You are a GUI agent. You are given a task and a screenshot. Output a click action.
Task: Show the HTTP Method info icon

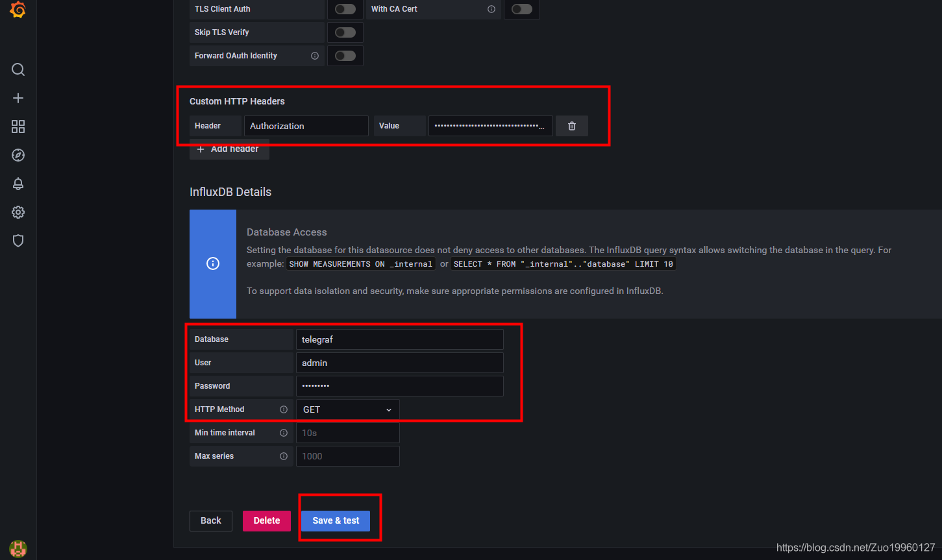[x=284, y=409]
